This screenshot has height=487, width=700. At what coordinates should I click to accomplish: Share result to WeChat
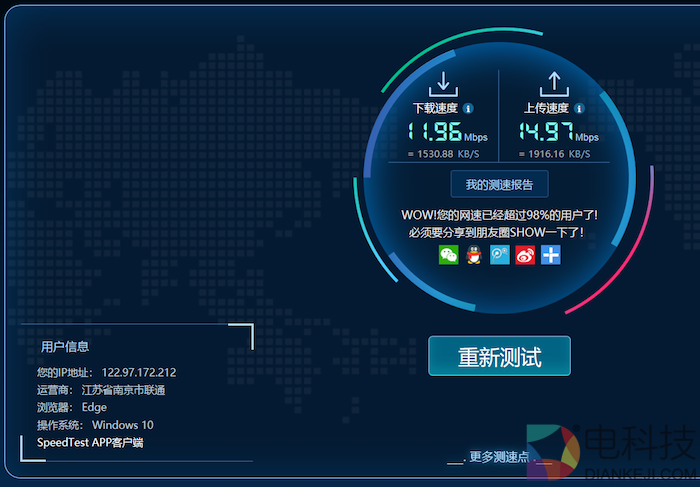pyautogui.click(x=448, y=255)
